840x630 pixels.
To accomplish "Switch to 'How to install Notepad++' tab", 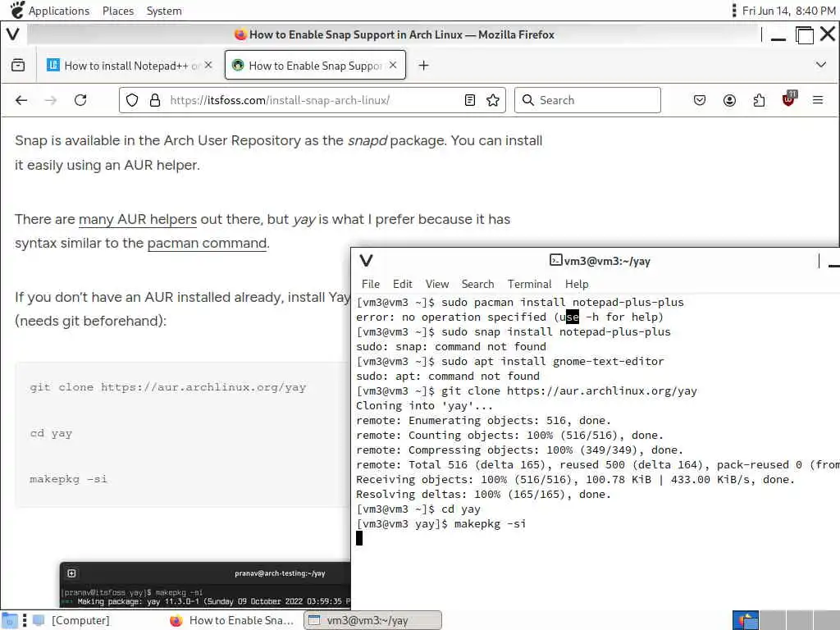I will (x=130, y=66).
